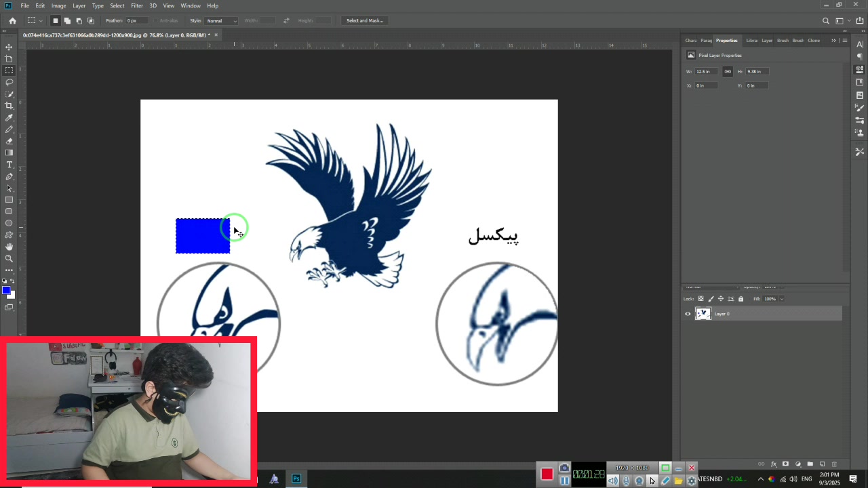868x488 pixels.
Task: Open the File menu
Action: (x=25, y=5)
